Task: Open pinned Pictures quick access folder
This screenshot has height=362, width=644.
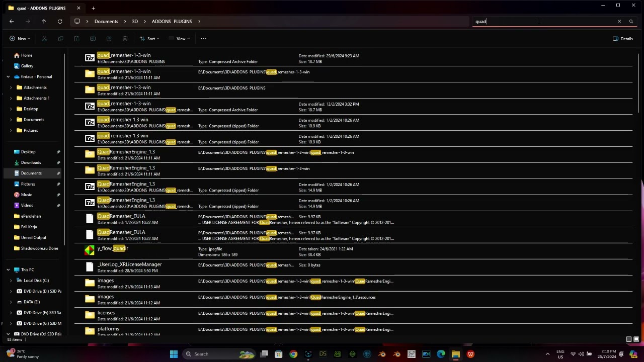Action: pos(28,184)
